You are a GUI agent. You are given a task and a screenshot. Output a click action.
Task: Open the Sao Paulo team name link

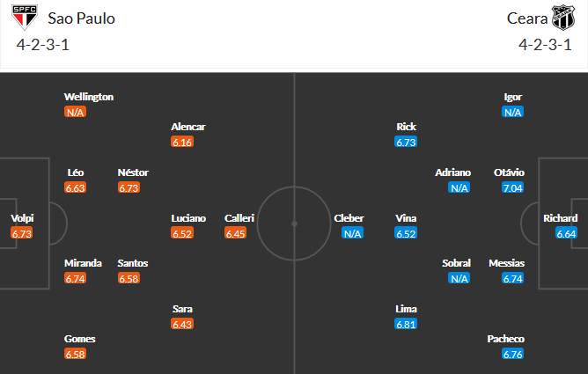81,18
